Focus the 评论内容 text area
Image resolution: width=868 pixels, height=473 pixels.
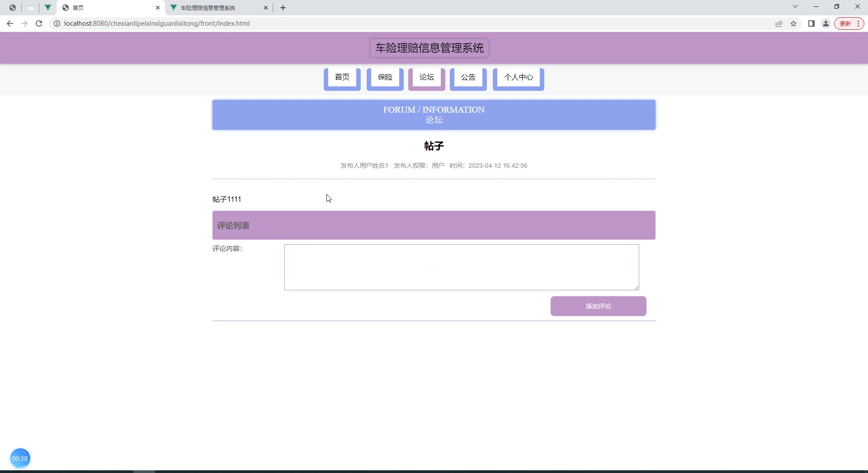pyautogui.click(x=462, y=267)
